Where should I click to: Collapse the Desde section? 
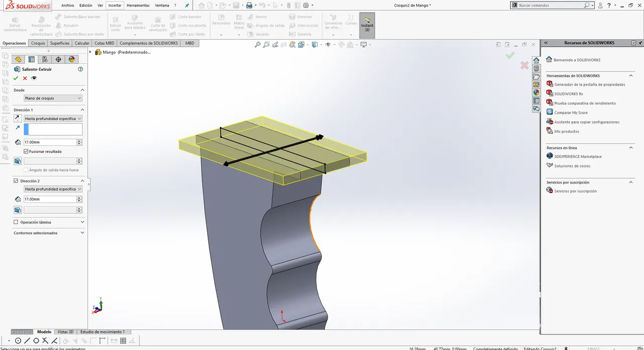(x=83, y=90)
